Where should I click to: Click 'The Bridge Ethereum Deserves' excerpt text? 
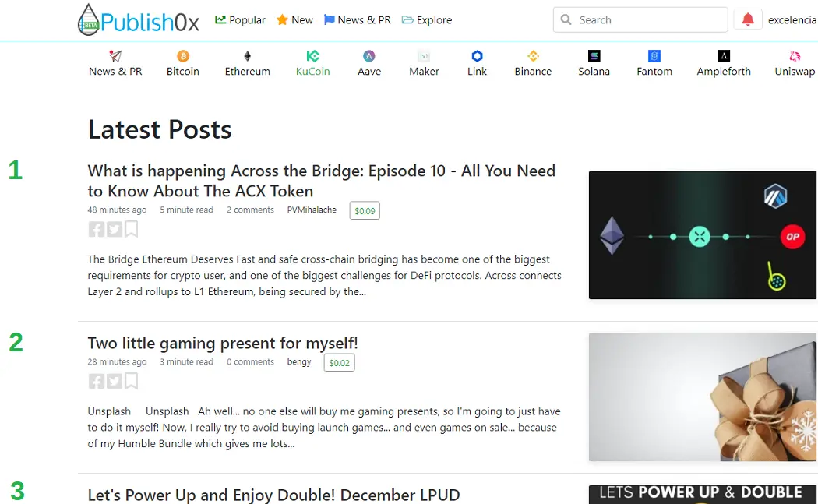(x=325, y=276)
